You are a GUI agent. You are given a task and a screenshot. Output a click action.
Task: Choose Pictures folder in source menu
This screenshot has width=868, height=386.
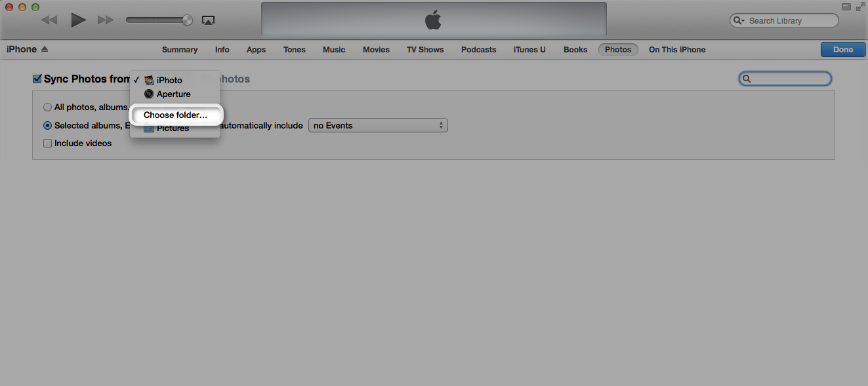[175, 128]
